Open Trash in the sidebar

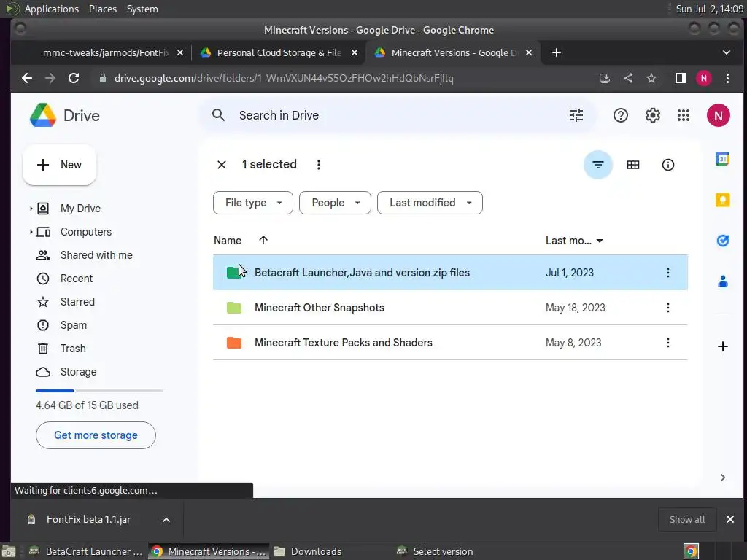[x=73, y=349]
